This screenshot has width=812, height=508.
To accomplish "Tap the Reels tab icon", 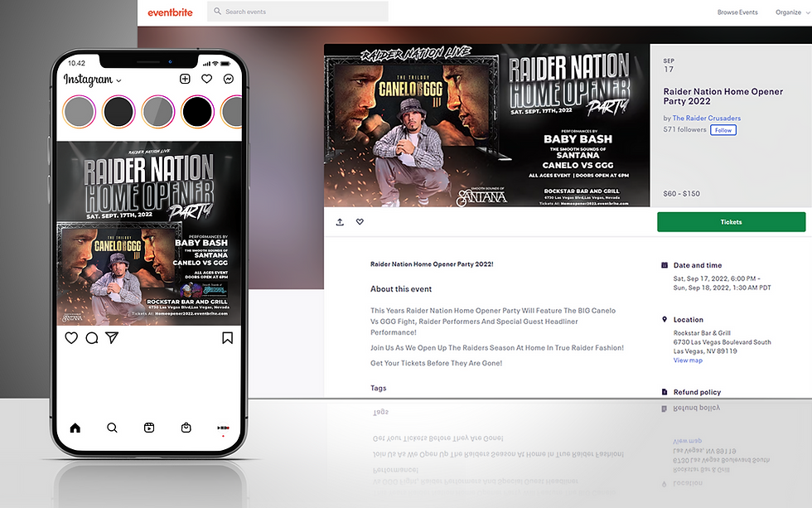I will point(149,428).
